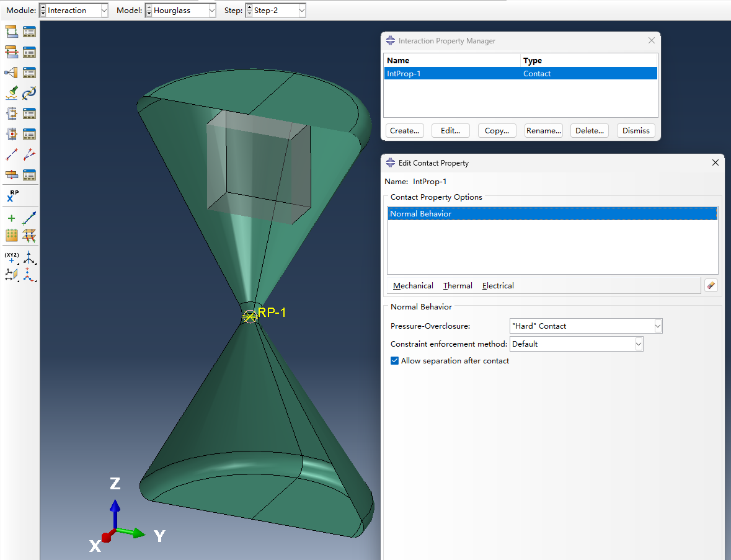Click the Create Constraint tool icon
The width and height of the screenshot is (731, 560).
[x=12, y=73]
